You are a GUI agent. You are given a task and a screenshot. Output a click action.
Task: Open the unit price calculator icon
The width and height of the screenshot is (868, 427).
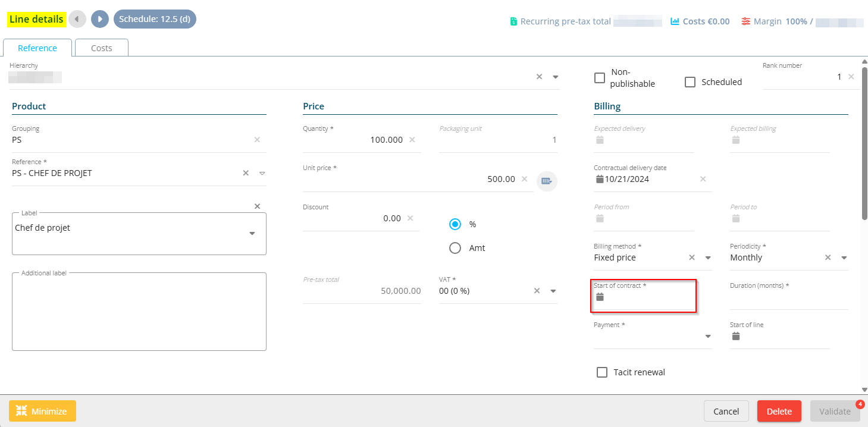tap(546, 181)
